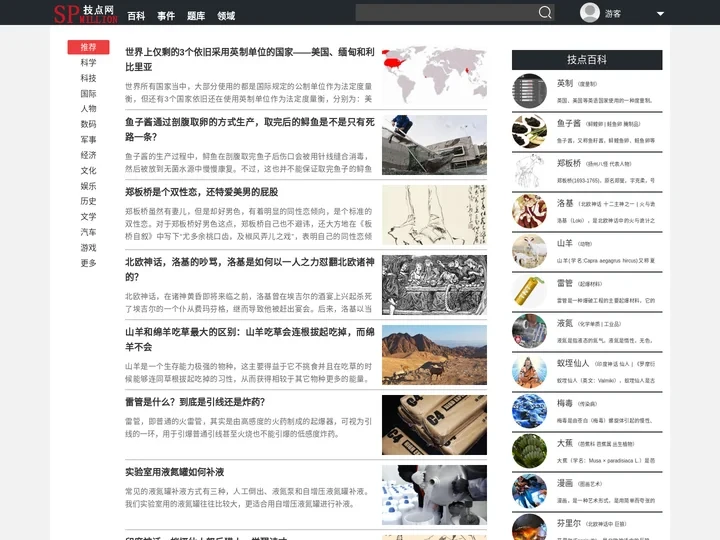Click the 梅毒 encyclopedia round icon
Image resolution: width=720 pixels, height=540 pixels.
[529, 411]
